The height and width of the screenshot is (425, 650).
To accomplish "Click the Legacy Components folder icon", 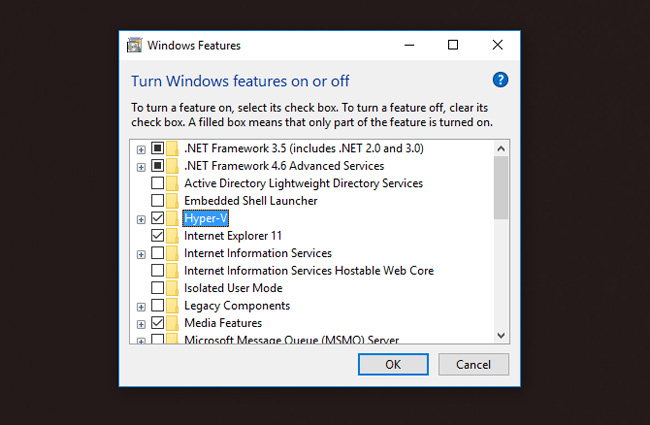I will [173, 306].
